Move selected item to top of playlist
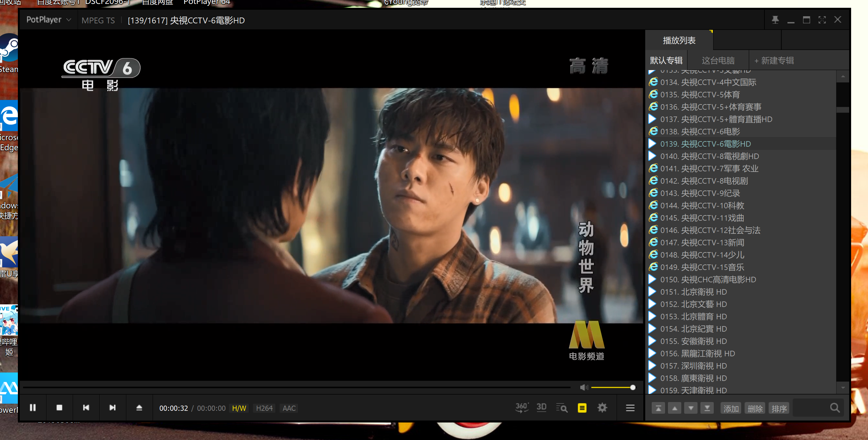The height and width of the screenshot is (440, 868). [658, 408]
